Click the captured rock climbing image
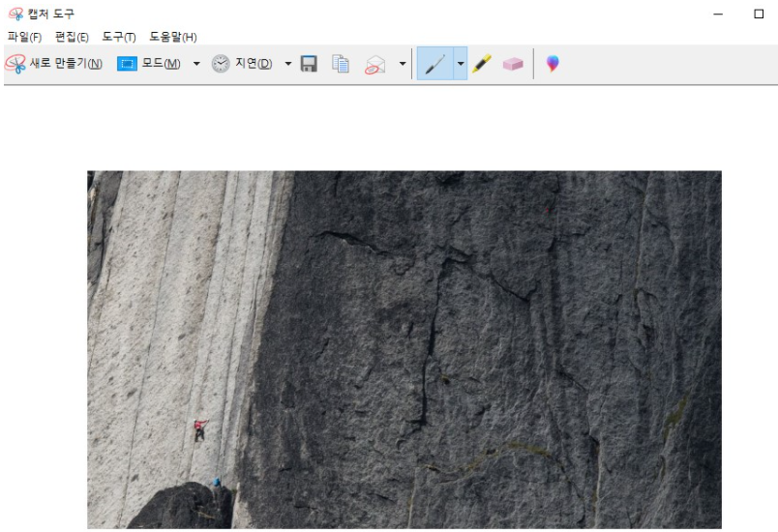778x532 pixels. pyautogui.click(x=404, y=349)
